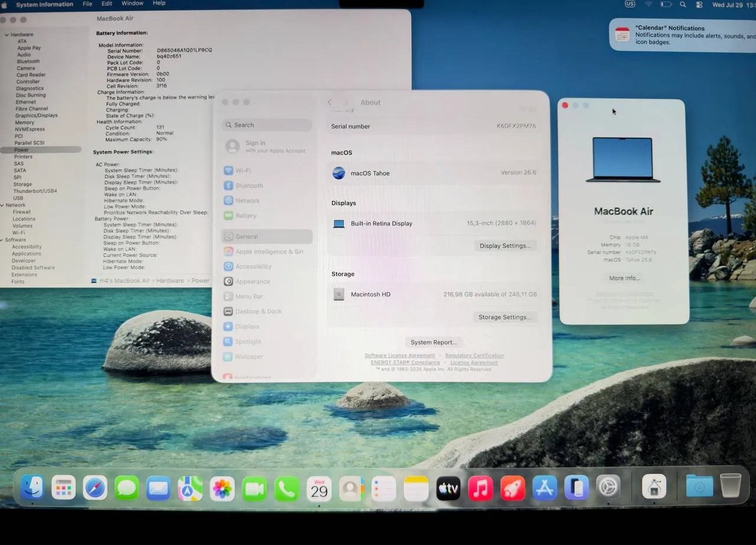Collapse the Software section in System Information
The width and height of the screenshot is (756, 545).
2,240
